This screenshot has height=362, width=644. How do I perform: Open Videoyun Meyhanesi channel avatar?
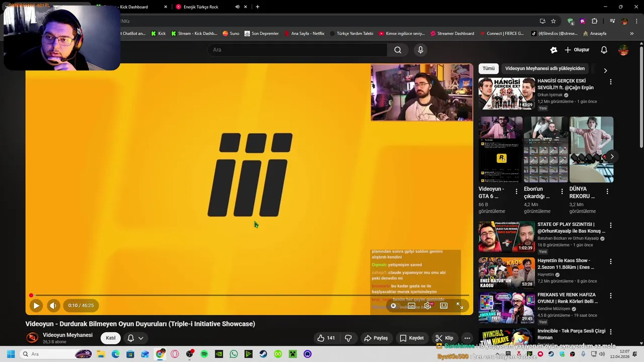tap(32, 338)
